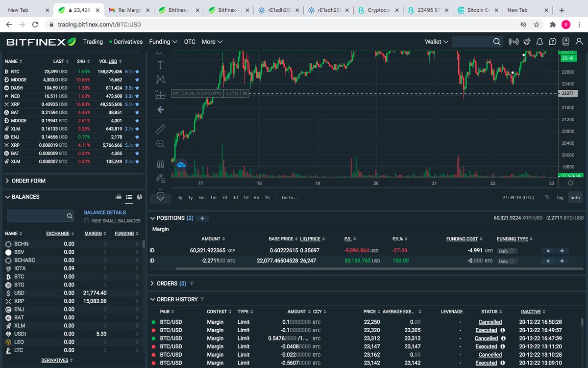
Task: Add new position with plus button
Action: (202, 218)
